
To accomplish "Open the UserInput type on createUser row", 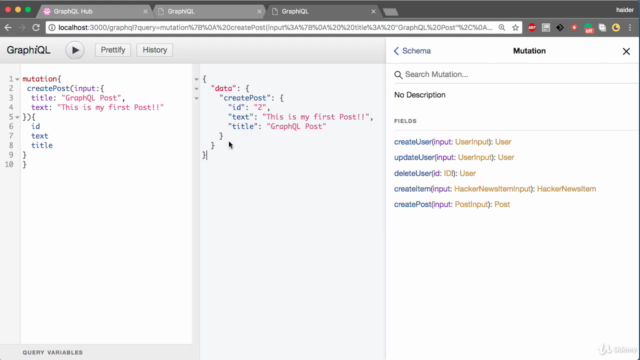I will (472, 142).
